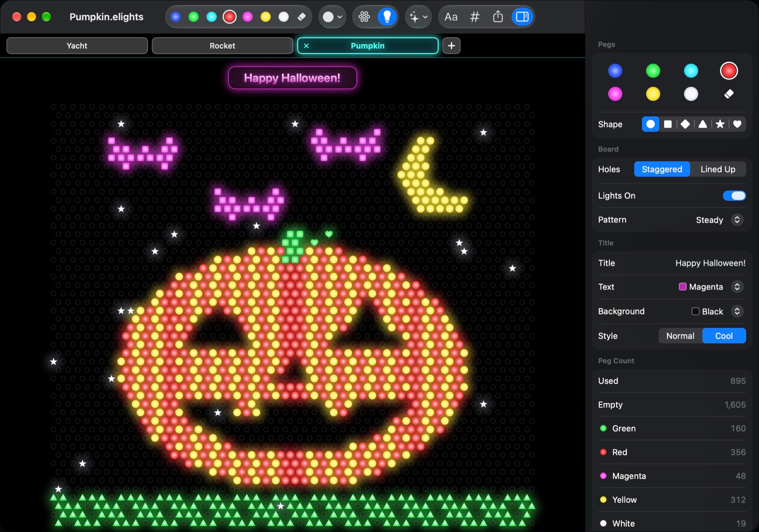The height and width of the screenshot is (532, 759).
Task: Click the White peg count row
Action: pyautogui.click(x=672, y=523)
